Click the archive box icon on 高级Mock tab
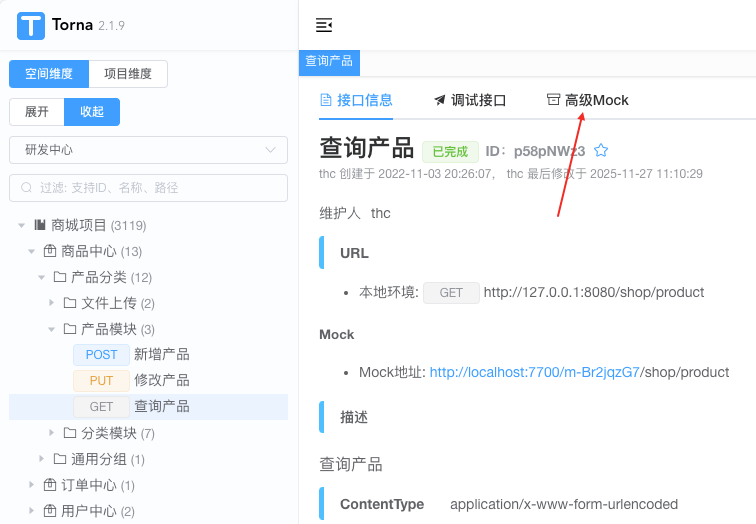Image resolution: width=756 pixels, height=524 pixels. [x=553, y=99]
